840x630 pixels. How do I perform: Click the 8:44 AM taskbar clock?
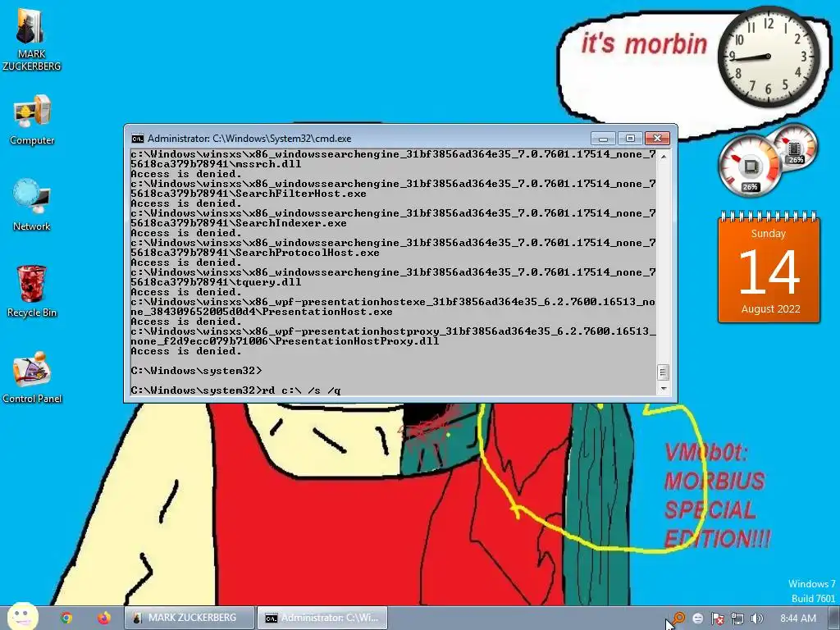click(x=797, y=619)
